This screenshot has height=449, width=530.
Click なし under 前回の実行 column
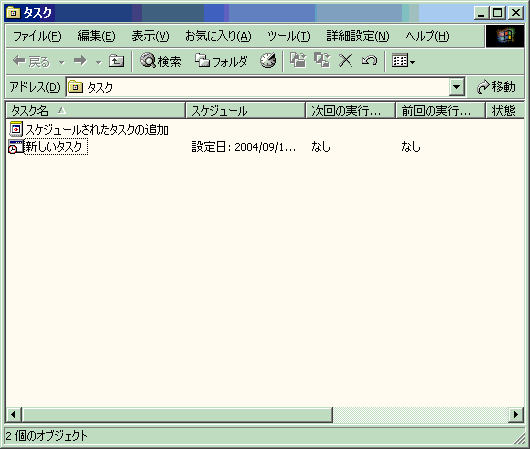pyautogui.click(x=410, y=147)
